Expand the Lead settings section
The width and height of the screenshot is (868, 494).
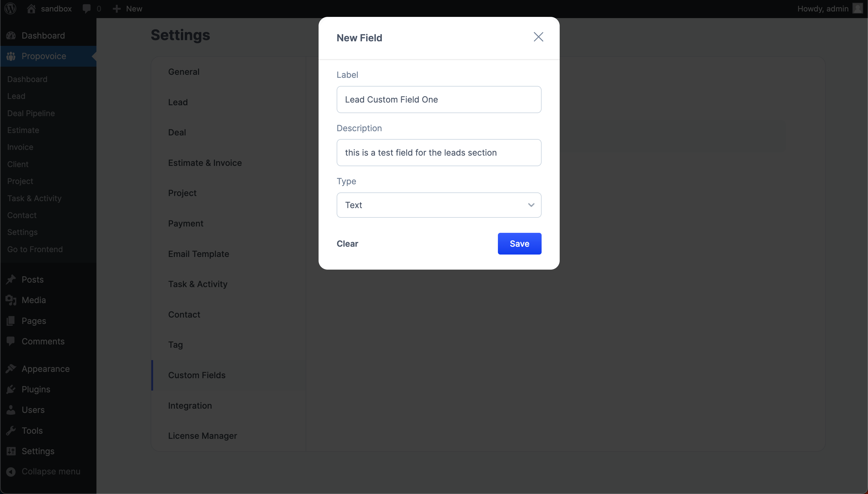pyautogui.click(x=178, y=101)
